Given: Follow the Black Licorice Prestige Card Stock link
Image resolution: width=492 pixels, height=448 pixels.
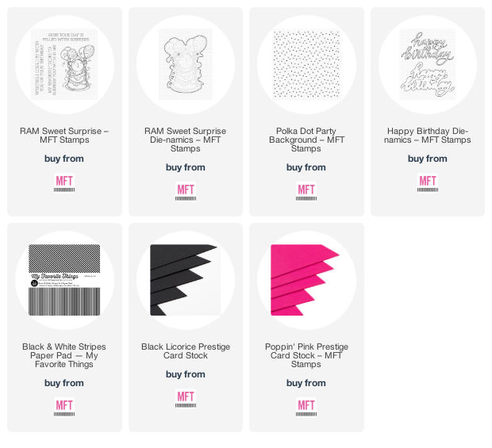Looking at the screenshot, I should pyautogui.click(x=186, y=351).
